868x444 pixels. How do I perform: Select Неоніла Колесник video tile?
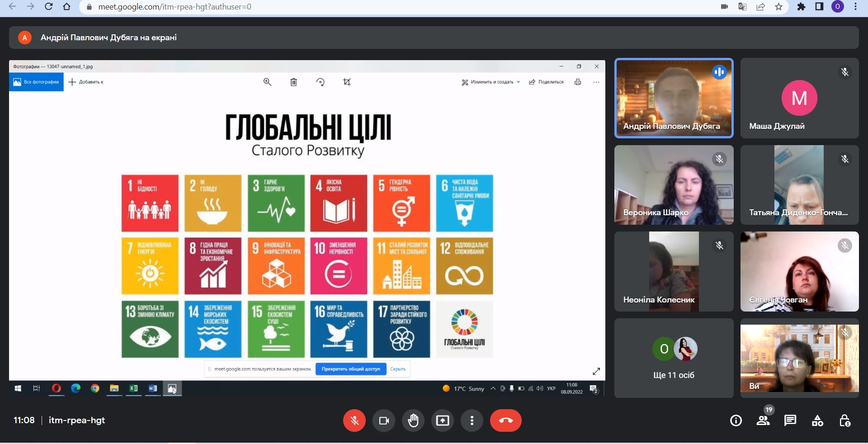click(x=674, y=272)
